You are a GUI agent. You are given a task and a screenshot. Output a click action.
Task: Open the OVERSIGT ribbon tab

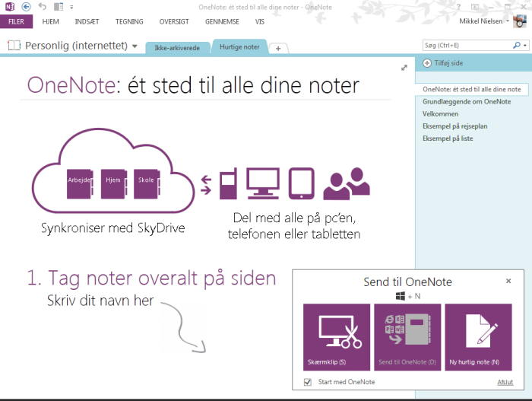point(174,22)
